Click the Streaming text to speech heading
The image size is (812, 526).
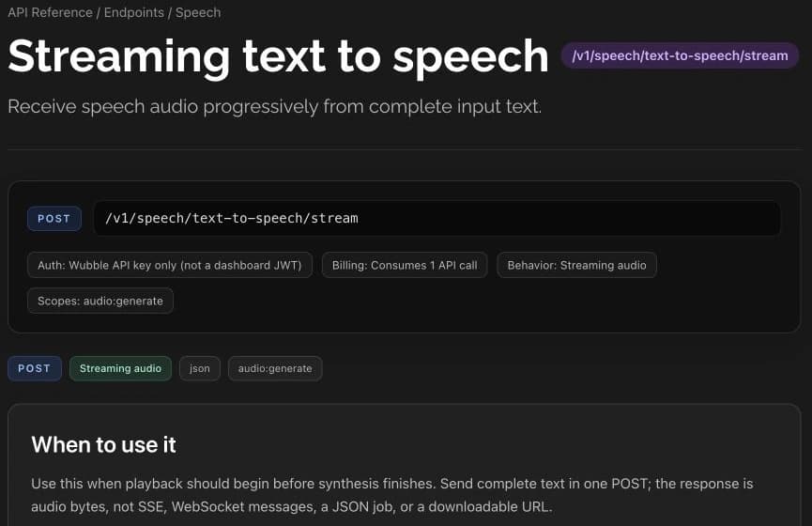click(x=278, y=56)
